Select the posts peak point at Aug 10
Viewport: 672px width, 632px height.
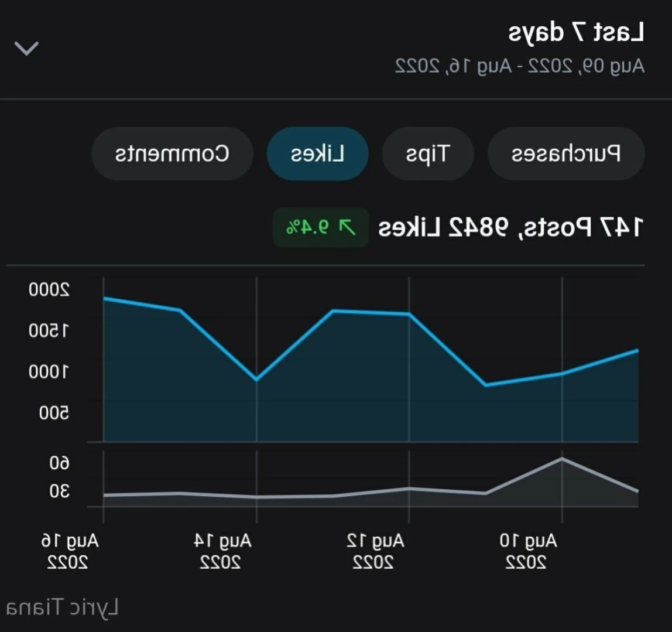pos(562,459)
